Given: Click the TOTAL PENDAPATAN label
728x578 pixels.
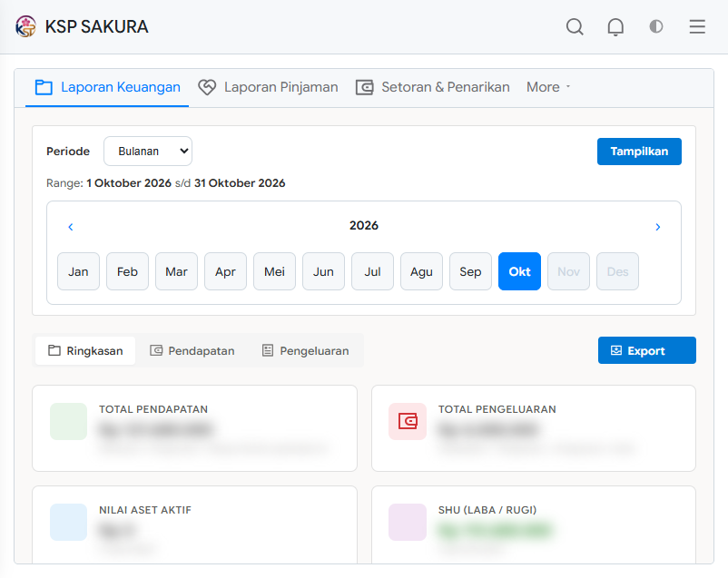Looking at the screenshot, I should click(x=153, y=409).
